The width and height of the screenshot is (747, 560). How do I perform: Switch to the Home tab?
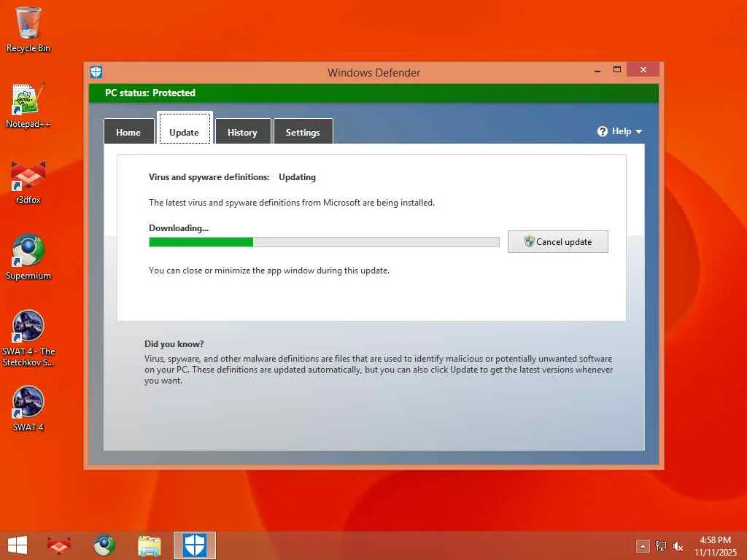point(128,131)
